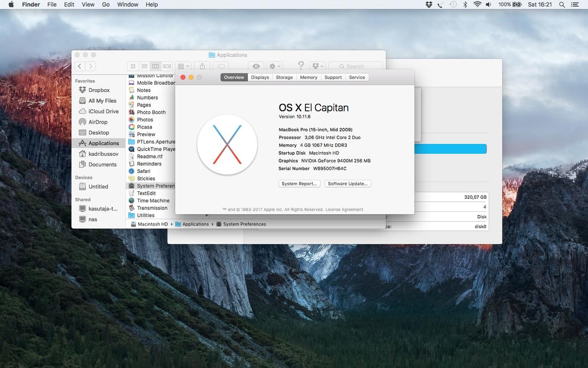Open Documents in the Finder sidebar
Screen dimensions: 588x368
[x=98, y=164]
